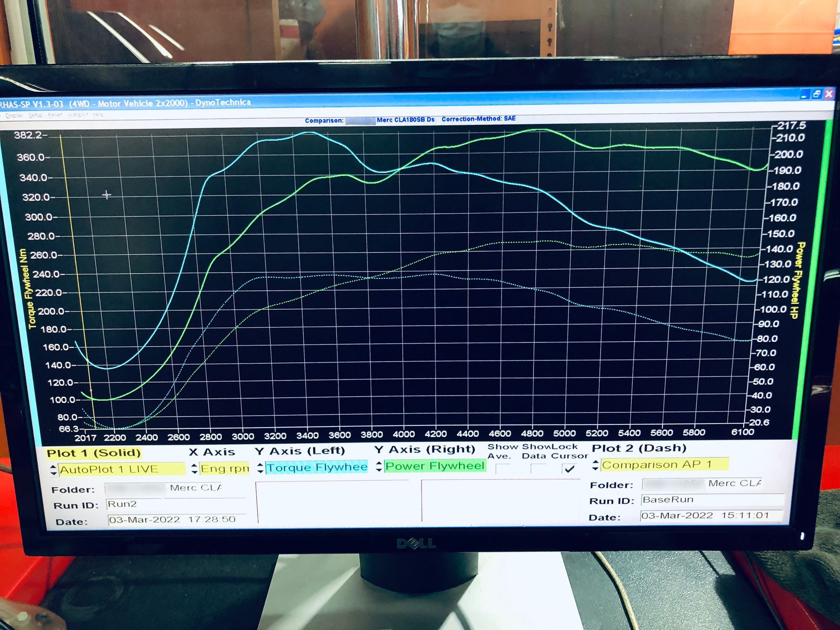Enable the Show Ave. checkbox
The image size is (840, 630).
(503, 468)
